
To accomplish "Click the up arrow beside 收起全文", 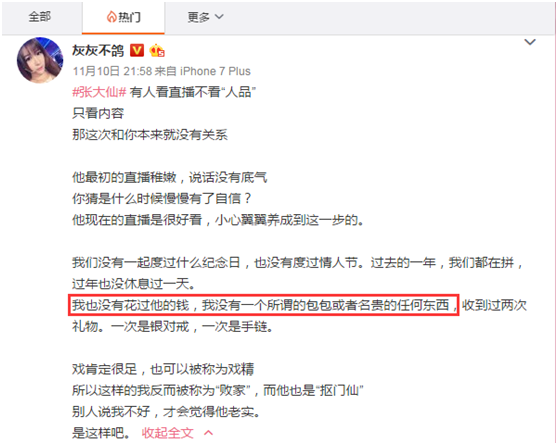I will [209, 433].
